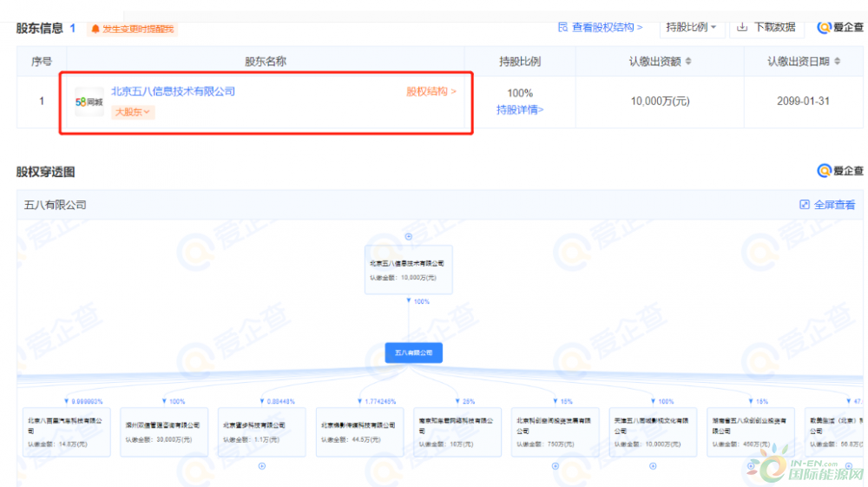Viewport: 868px width, 487px height.
Task: Click the 9.999993% share label
Action: pos(87,402)
